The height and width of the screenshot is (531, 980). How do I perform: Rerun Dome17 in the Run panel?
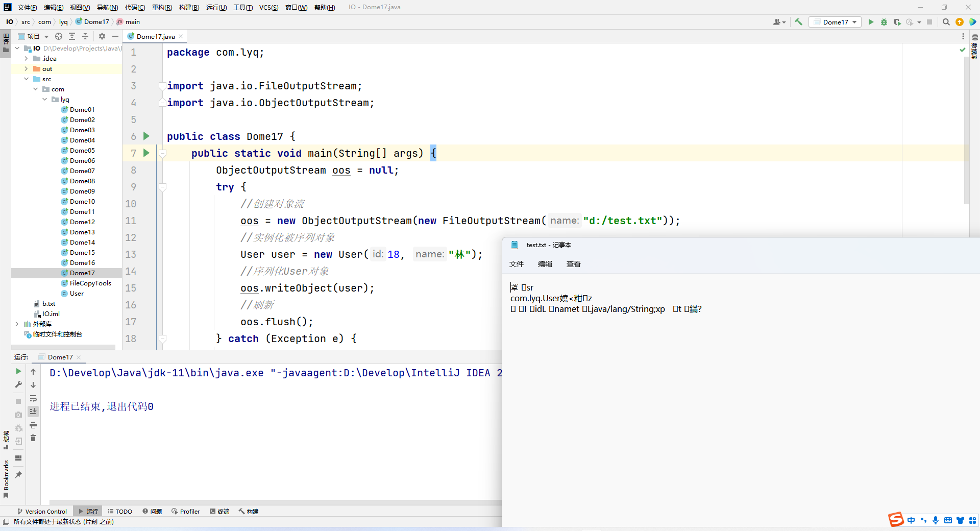(x=18, y=372)
